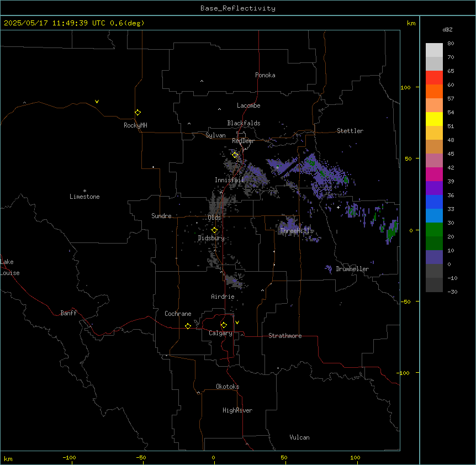Click the Vulcan label
The height and width of the screenshot is (465, 476).
click(x=299, y=437)
